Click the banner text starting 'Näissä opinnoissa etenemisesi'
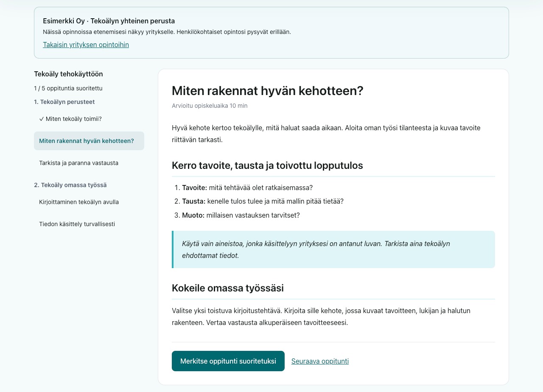This screenshot has width=543, height=392. click(x=167, y=32)
